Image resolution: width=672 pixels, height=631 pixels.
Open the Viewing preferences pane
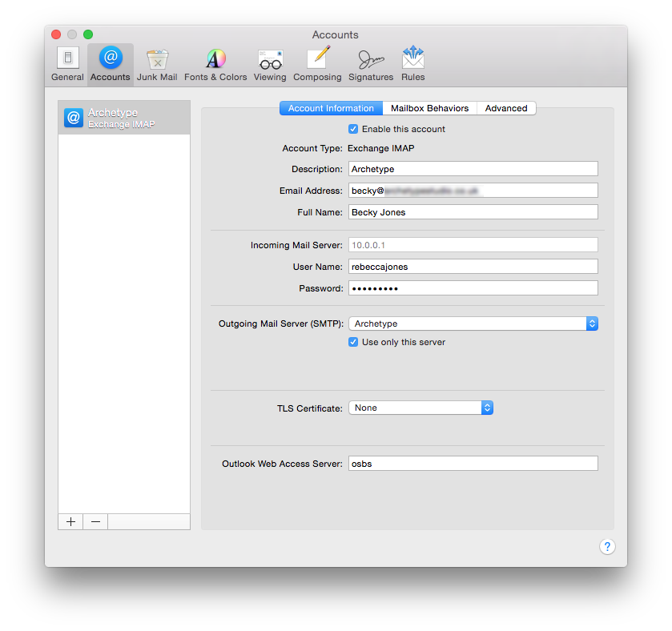pyautogui.click(x=270, y=65)
